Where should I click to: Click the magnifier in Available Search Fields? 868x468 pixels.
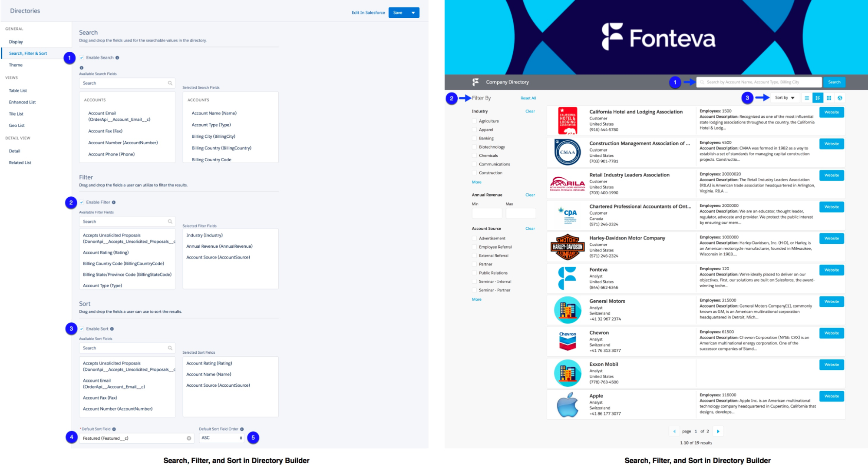(x=169, y=83)
